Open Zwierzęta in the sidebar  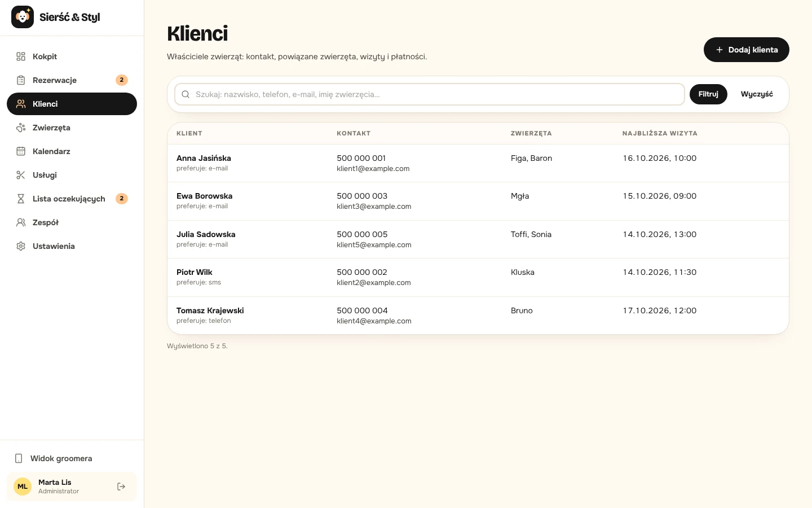click(72, 128)
